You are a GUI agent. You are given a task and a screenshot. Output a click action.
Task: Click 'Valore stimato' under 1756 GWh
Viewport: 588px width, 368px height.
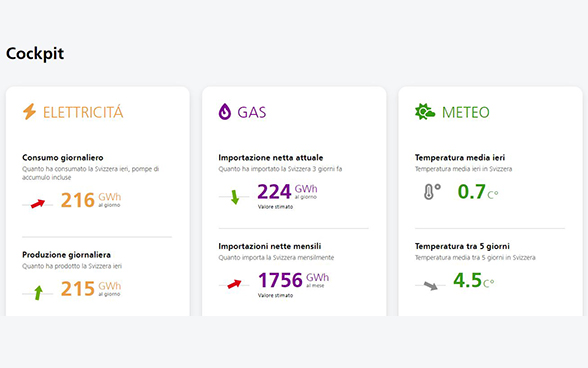tap(275, 295)
